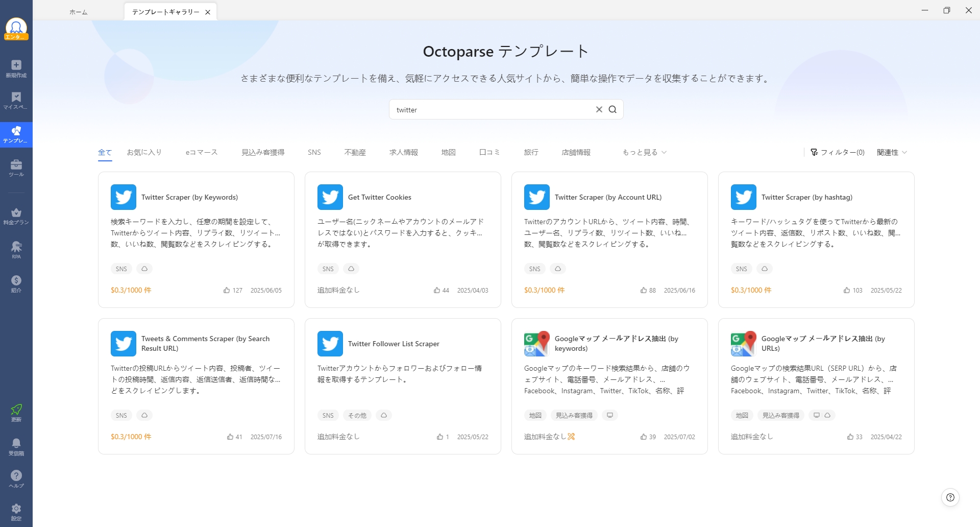This screenshot has height=527, width=980.
Task: Click the cloud tag on Twitter Follower List Scraper card
Action: [x=384, y=415]
